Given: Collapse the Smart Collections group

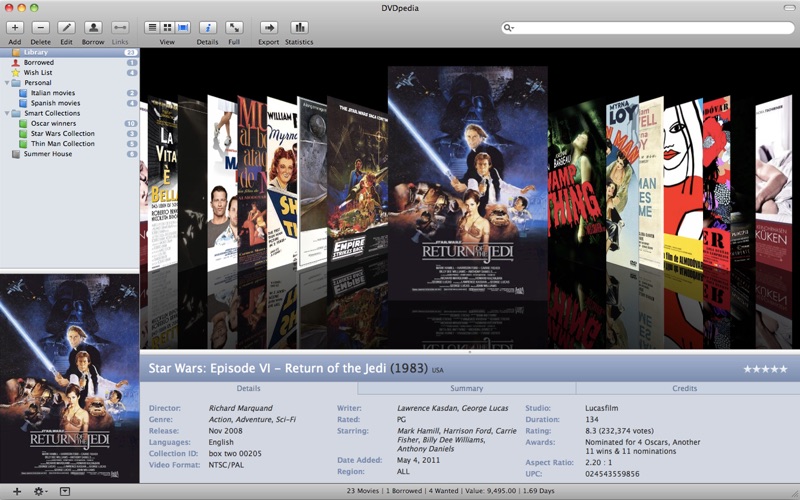Looking at the screenshot, I should [6, 113].
